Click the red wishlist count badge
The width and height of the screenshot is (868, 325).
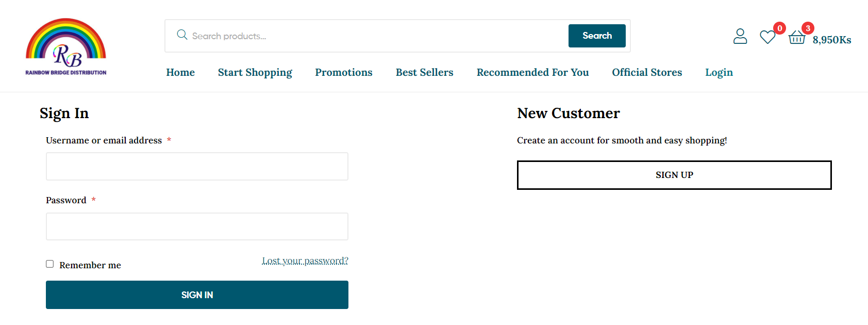tap(779, 28)
